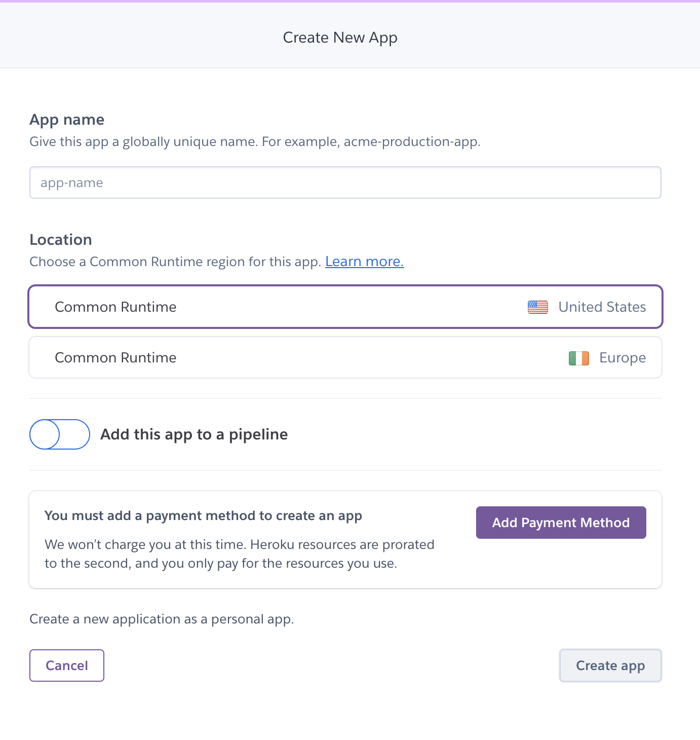Click the United States flag icon
Viewport: 700px width, 740px height.
(537, 307)
